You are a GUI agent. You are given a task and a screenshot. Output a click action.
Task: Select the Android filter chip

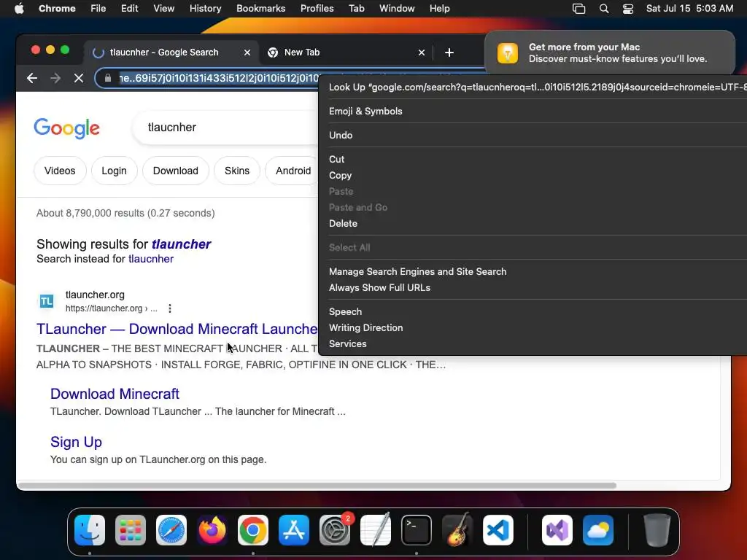pos(292,171)
